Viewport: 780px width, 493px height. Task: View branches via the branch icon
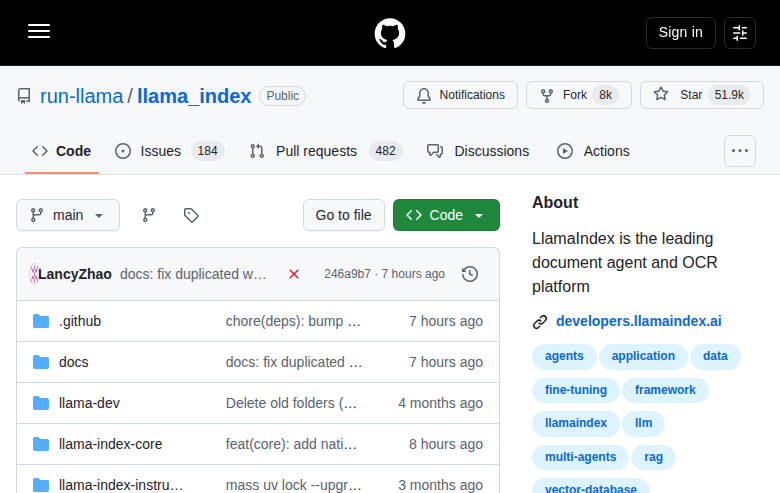(x=148, y=215)
